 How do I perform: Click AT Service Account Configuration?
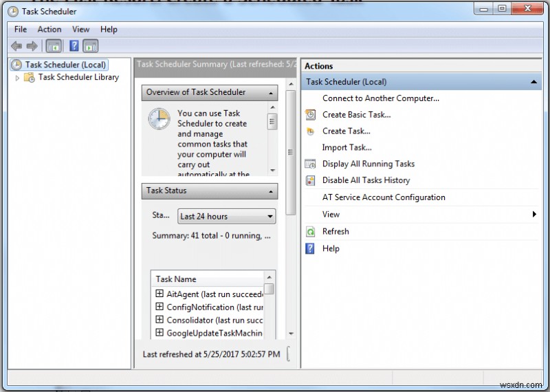pos(384,197)
